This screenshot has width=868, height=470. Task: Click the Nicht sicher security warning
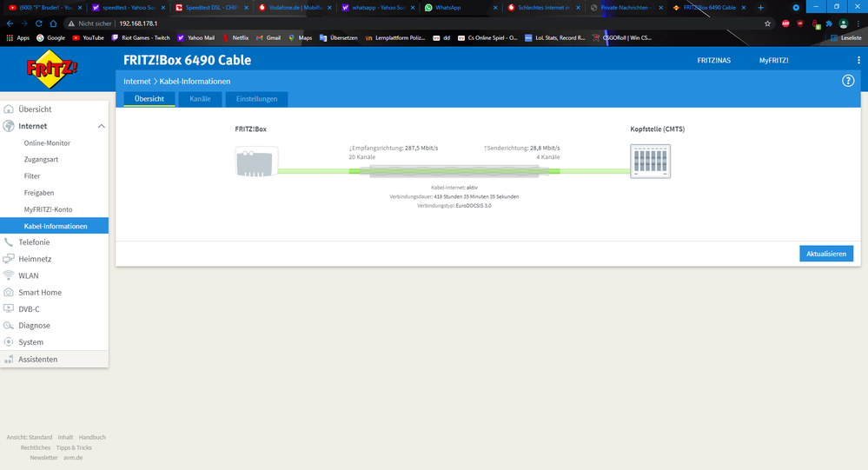point(89,23)
